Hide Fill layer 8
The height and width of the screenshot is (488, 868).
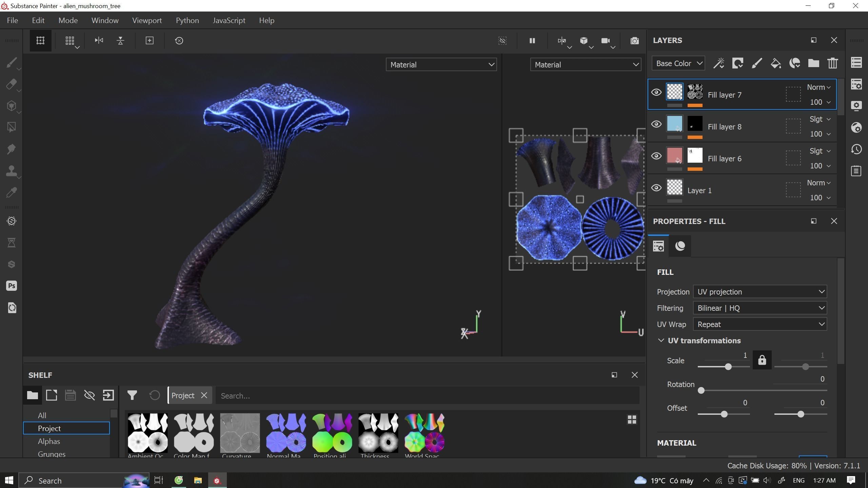[x=656, y=124]
